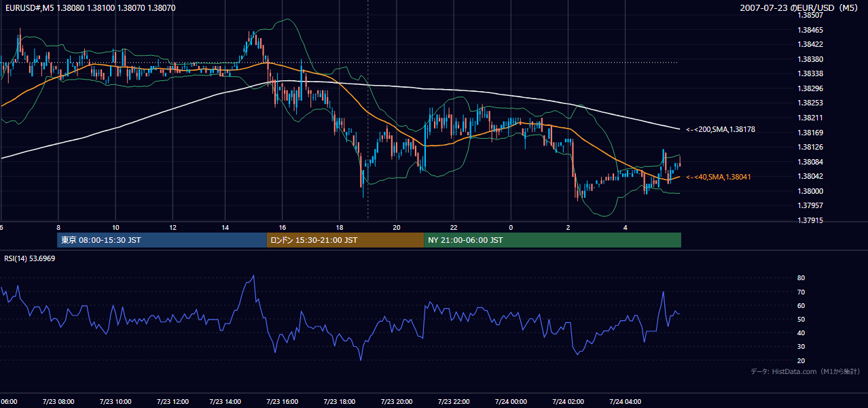
Task: Click the HistData.com data source credit
Action: [x=805, y=372]
